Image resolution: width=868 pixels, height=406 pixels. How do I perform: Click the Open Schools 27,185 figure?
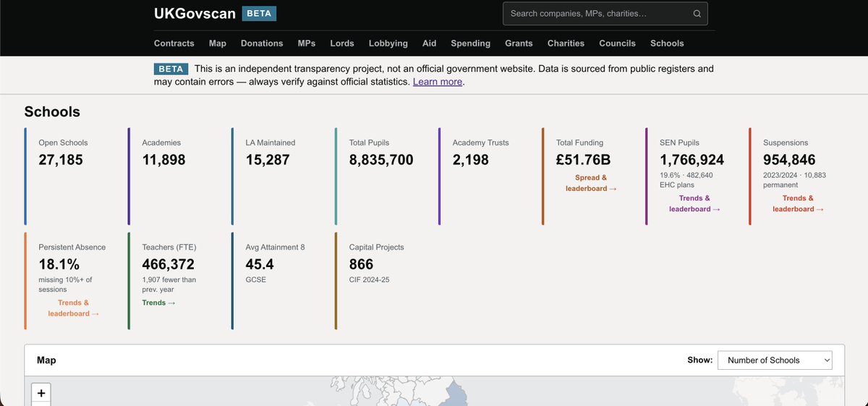point(61,160)
